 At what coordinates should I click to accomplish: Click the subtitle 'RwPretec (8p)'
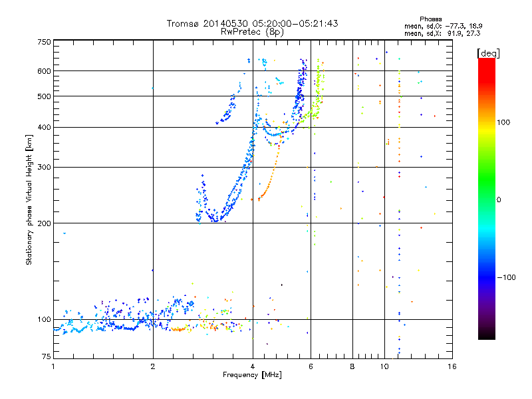(x=252, y=32)
